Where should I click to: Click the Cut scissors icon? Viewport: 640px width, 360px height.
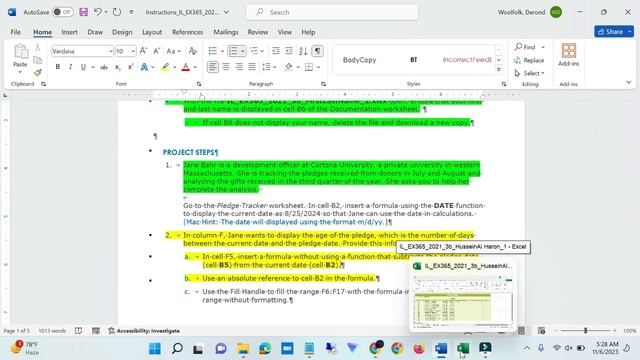[x=38, y=48]
